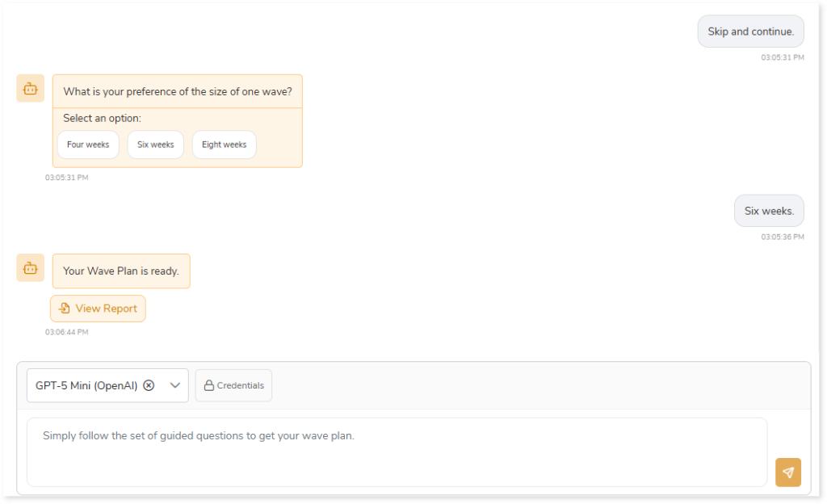The width and height of the screenshot is (827, 504).
Task: Choose the Six weeks option button
Action: 155,145
